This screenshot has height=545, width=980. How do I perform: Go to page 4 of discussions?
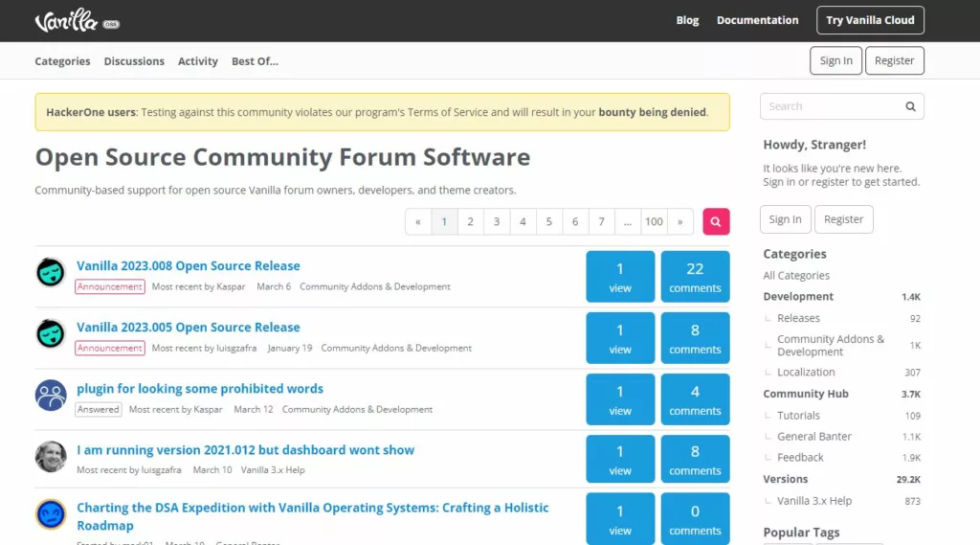(523, 221)
